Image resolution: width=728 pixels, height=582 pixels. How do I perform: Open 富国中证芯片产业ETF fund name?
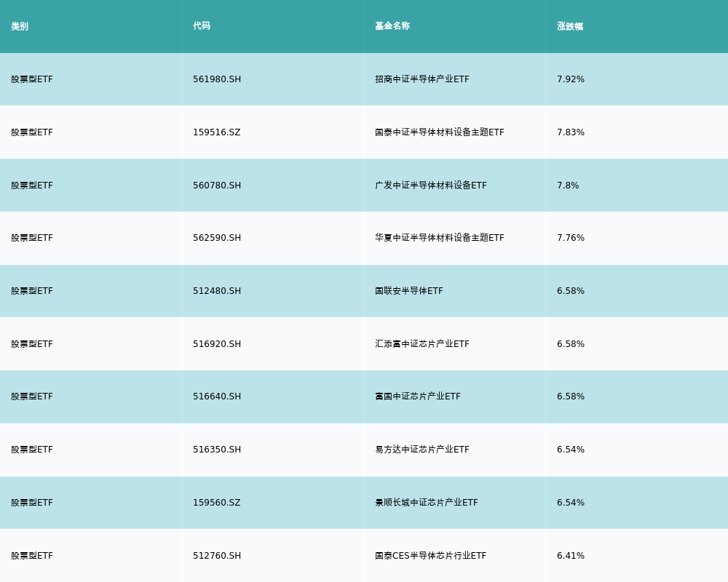(x=418, y=396)
